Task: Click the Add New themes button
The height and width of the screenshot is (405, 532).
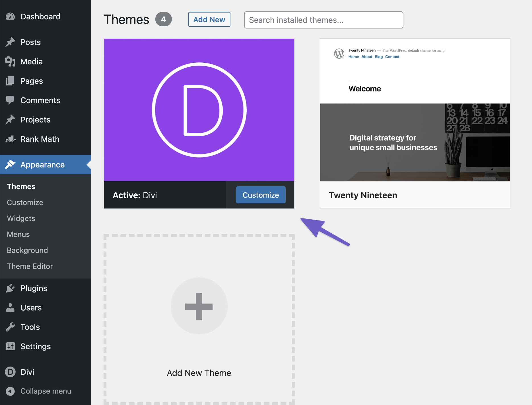Action: 209,19
